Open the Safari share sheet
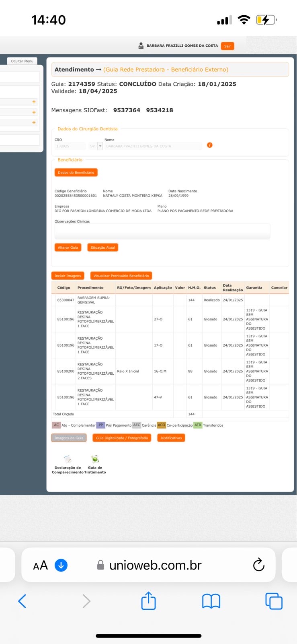 pos(148,601)
